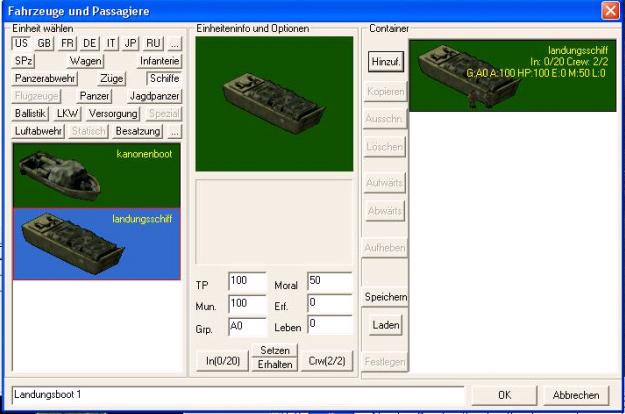625x414 pixels.
Task: Confirm the dialog with OK
Action: click(504, 395)
